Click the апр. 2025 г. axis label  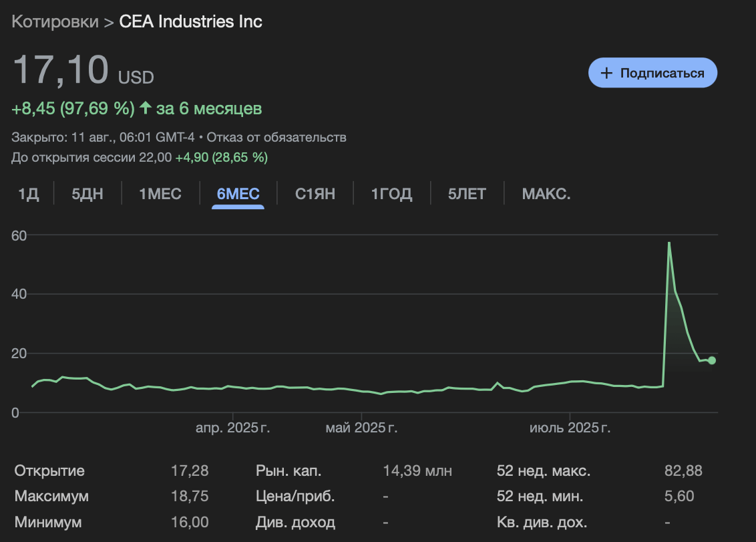pos(232,428)
